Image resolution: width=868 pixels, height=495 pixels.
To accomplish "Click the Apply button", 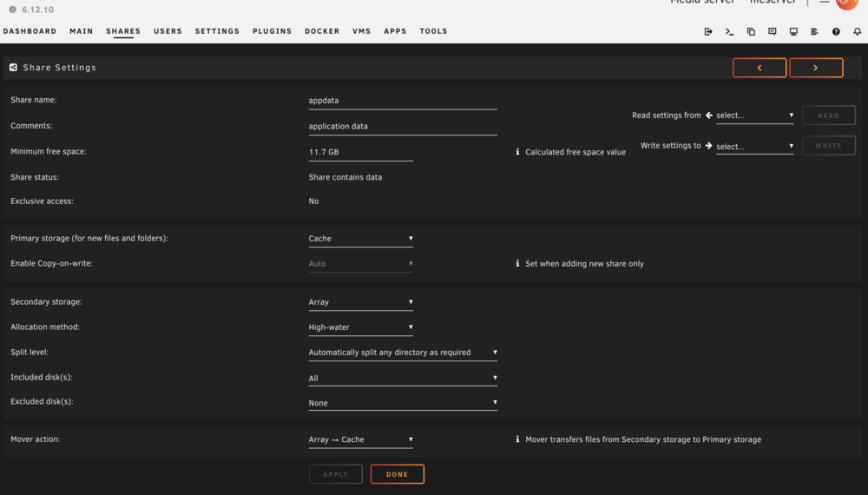I will click(x=335, y=474).
